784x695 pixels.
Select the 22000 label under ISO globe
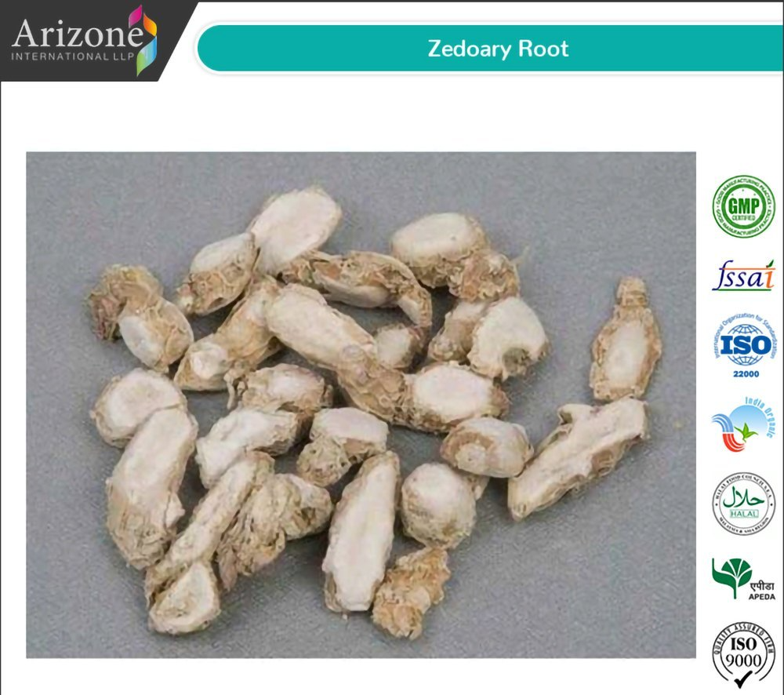746,373
